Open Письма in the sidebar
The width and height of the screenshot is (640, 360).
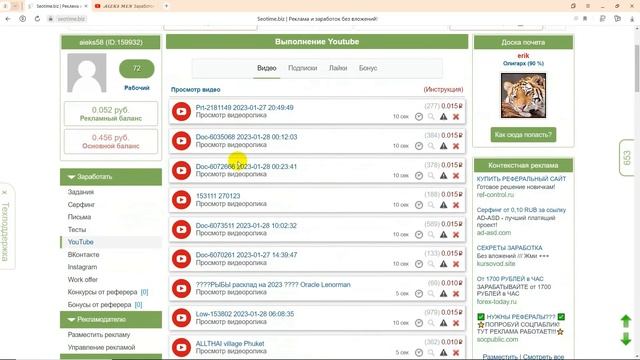click(79, 217)
